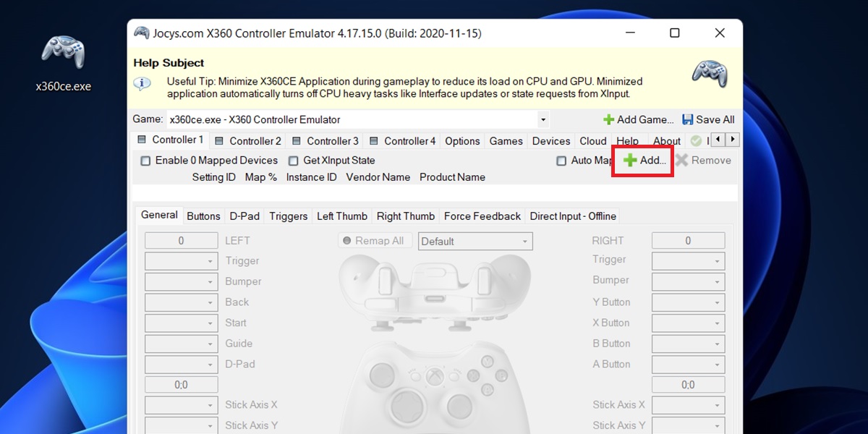Toggle the Get XInput State checkbox
This screenshot has height=434, width=868.
click(294, 161)
